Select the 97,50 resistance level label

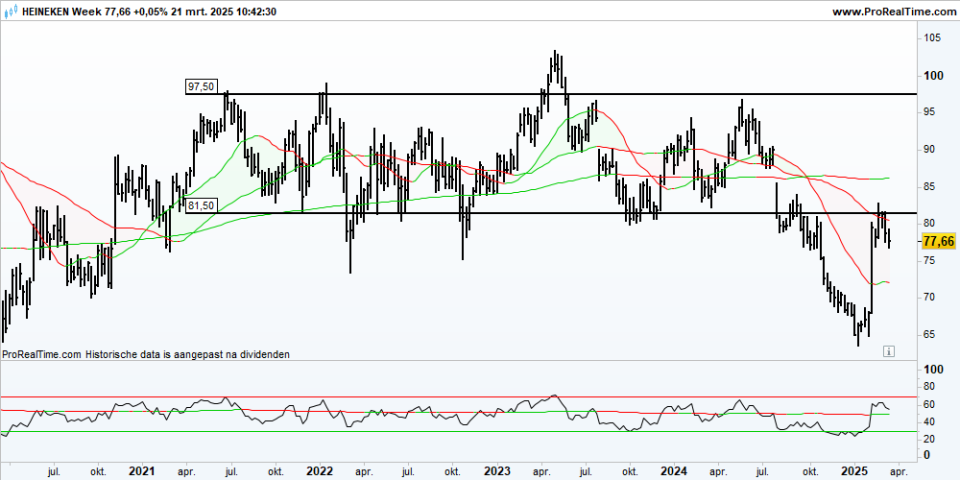coord(201,87)
